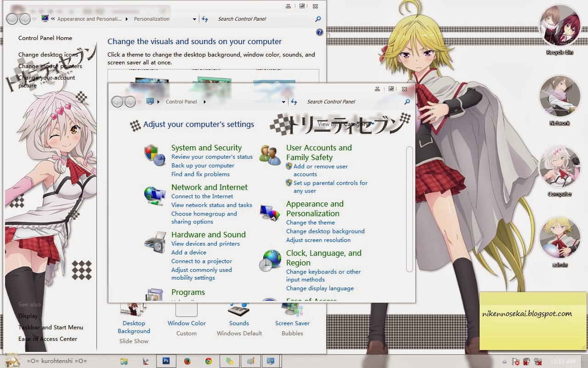This screenshot has height=368, width=588.
Task: Click the Window Color swatch in Personalization
Action: [x=186, y=310]
